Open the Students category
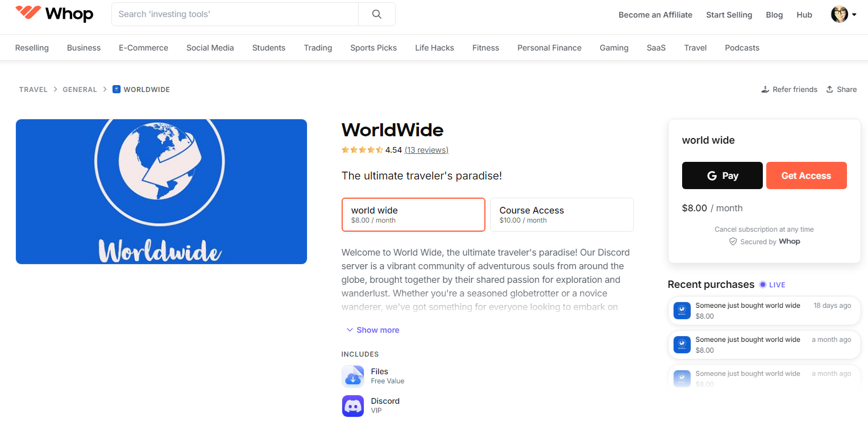This screenshot has height=435, width=868. 269,48
